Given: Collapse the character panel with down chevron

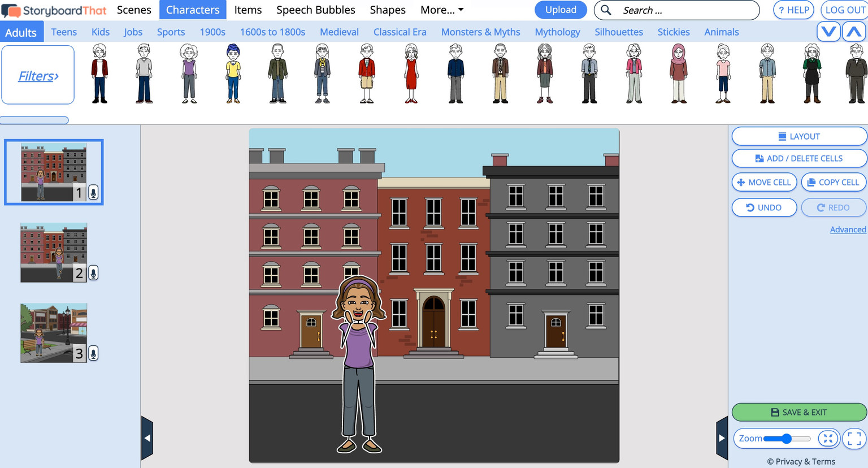Looking at the screenshot, I should pos(828,32).
